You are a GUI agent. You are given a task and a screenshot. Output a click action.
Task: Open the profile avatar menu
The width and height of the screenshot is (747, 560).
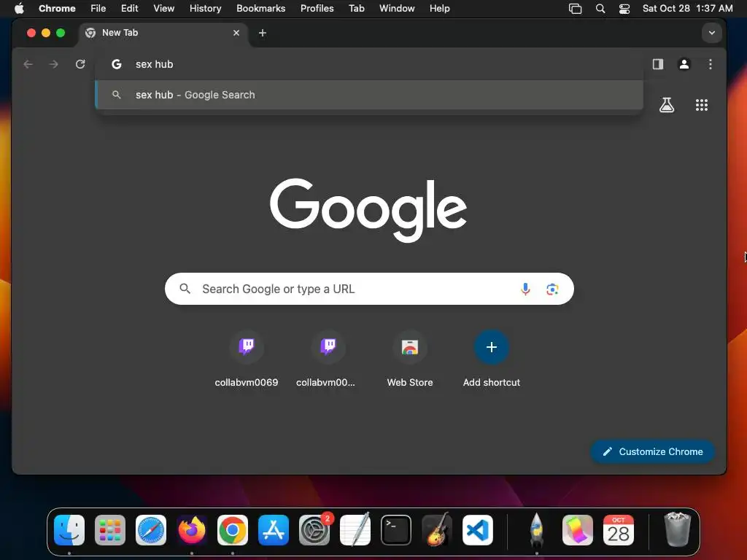tap(684, 64)
